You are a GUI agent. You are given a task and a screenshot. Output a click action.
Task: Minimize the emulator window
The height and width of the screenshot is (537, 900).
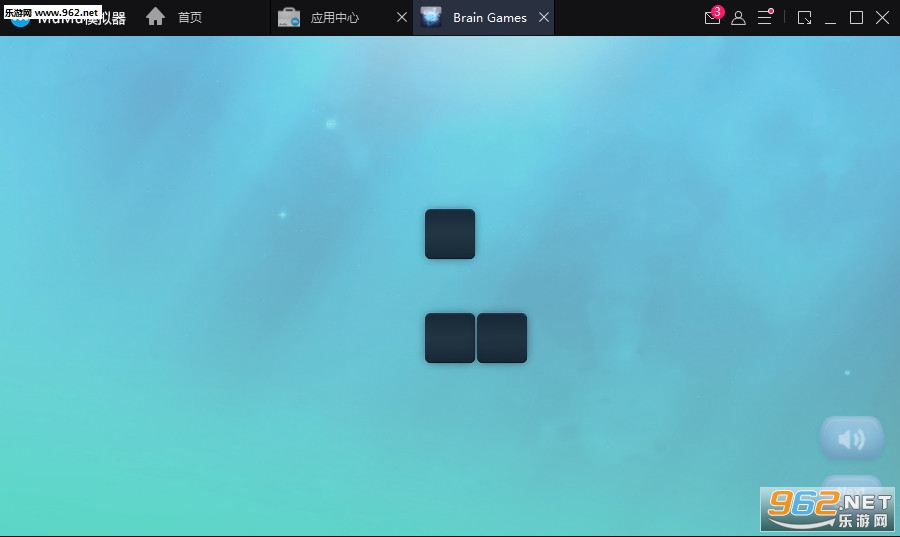830,18
